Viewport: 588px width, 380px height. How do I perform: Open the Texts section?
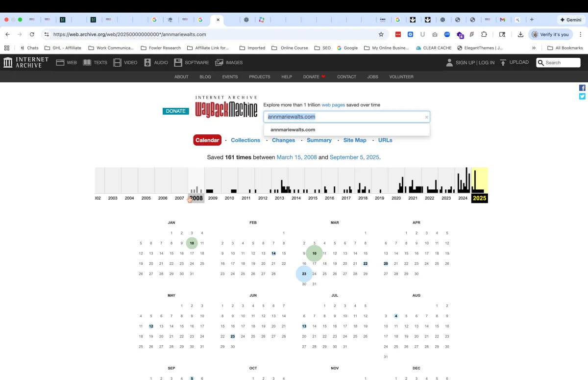click(95, 62)
